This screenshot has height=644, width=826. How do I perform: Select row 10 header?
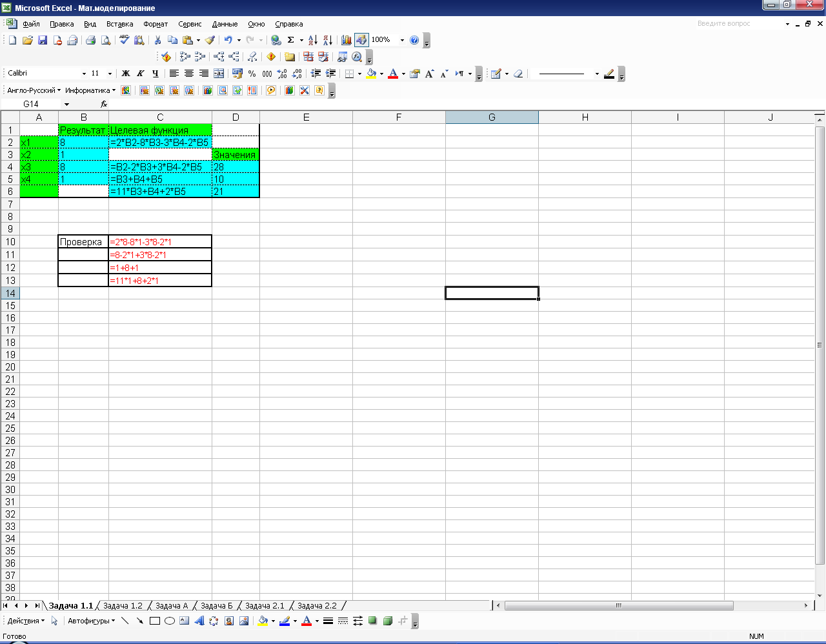pyautogui.click(x=10, y=242)
